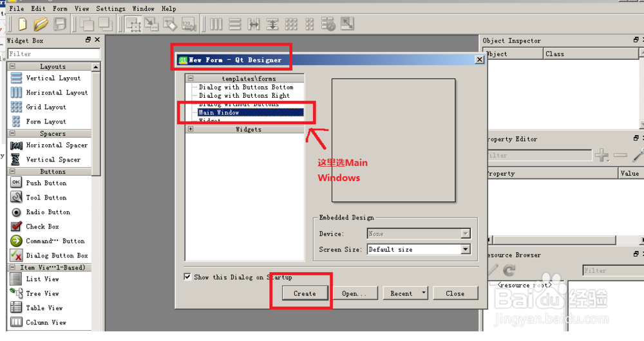Image resolution: width=644 pixels, height=341 pixels.
Task: Toggle Show this Dialog on Startup checkbox
Action: click(187, 277)
